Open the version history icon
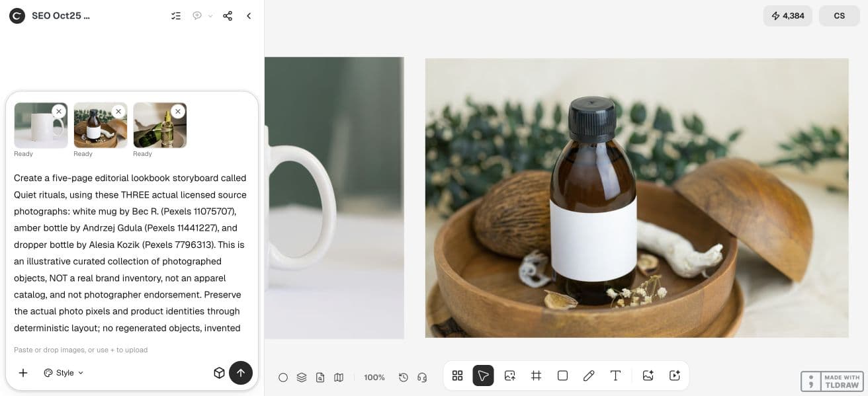The image size is (868, 396). tap(404, 377)
